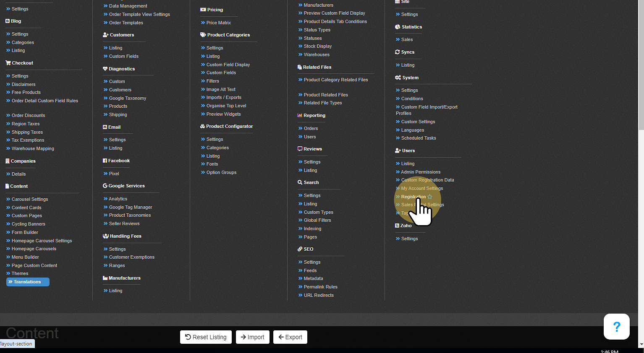
Task: Click the Customers user-plus icon
Action: 106,35
